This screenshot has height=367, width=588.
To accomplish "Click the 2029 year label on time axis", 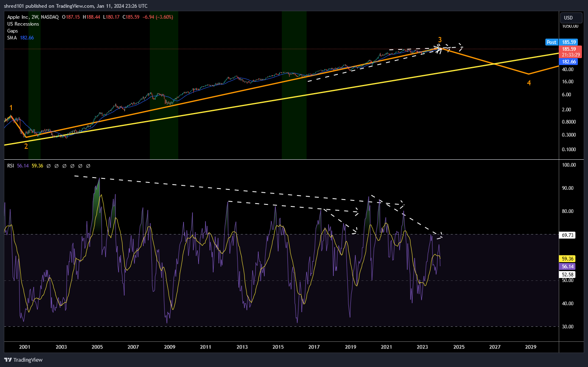I will (531, 347).
